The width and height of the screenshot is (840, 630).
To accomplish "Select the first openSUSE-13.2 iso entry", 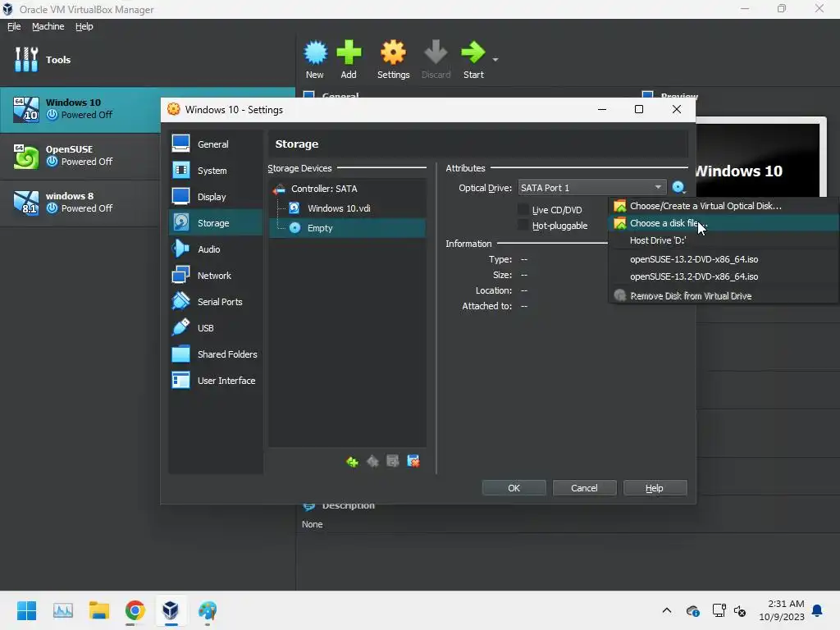I will [x=724, y=259].
